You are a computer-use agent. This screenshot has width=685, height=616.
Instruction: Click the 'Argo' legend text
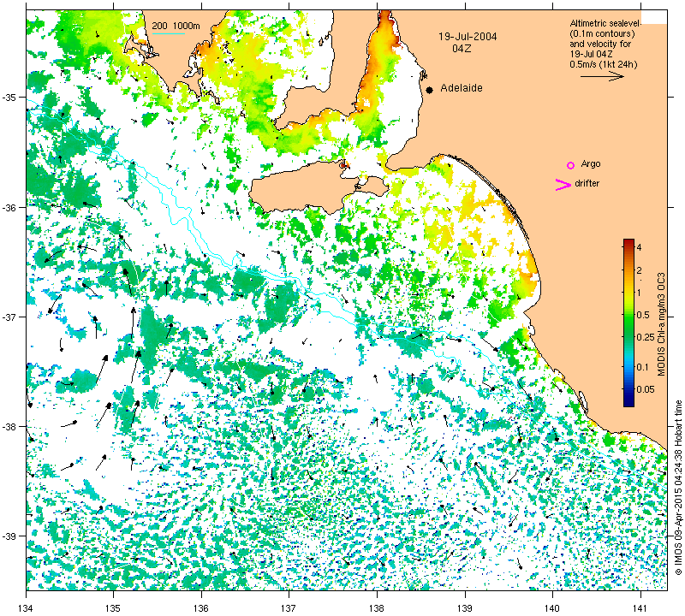[591, 164]
